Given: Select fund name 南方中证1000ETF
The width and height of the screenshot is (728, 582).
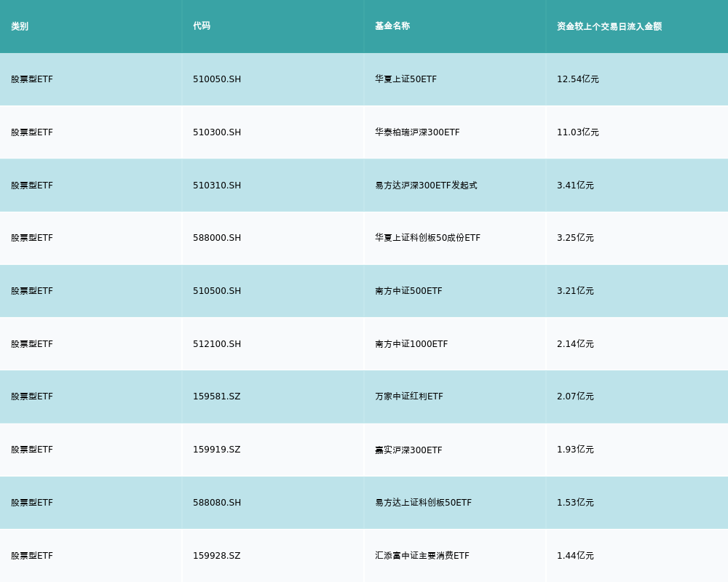Looking at the screenshot, I should pyautogui.click(x=411, y=344).
